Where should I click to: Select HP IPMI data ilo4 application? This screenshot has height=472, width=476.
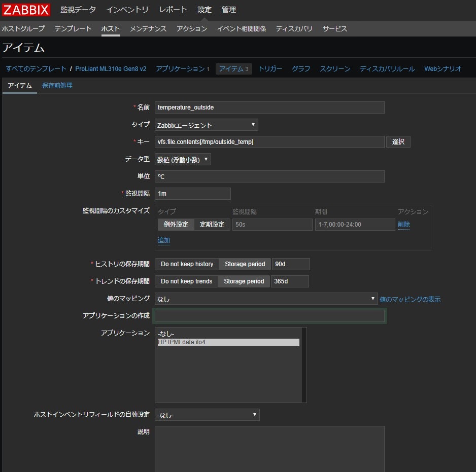[228, 342]
